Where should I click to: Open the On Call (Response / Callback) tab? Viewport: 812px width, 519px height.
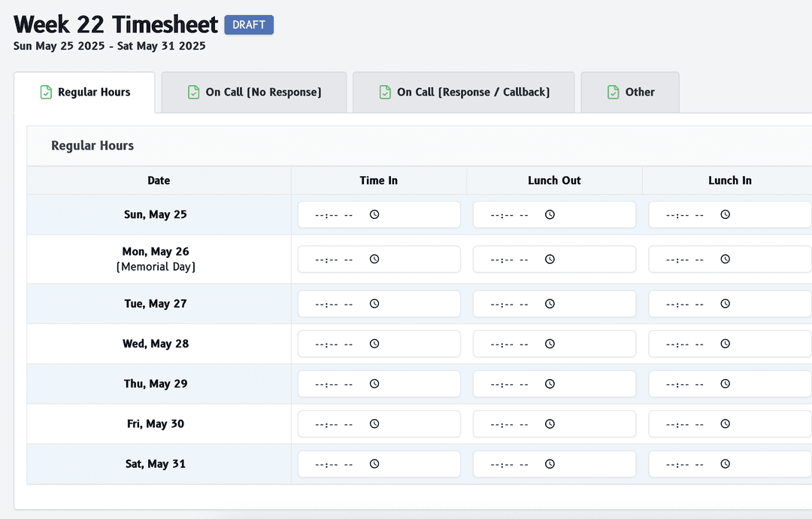tap(464, 93)
